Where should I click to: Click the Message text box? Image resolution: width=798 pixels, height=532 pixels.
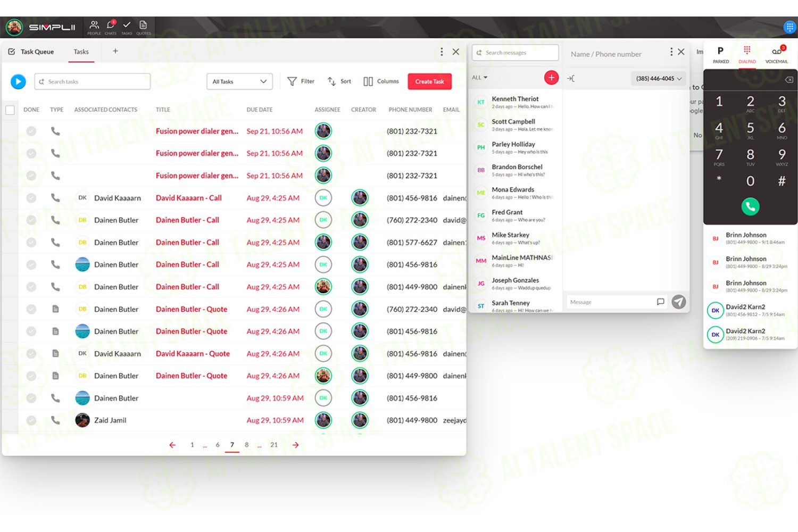pyautogui.click(x=611, y=302)
